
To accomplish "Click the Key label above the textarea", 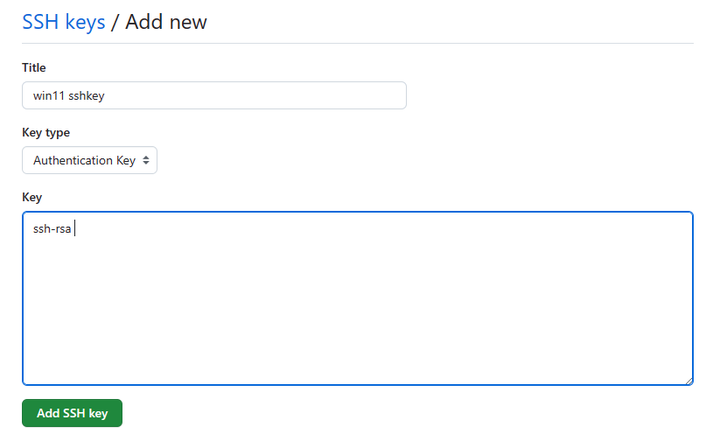I will pos(32,197).
